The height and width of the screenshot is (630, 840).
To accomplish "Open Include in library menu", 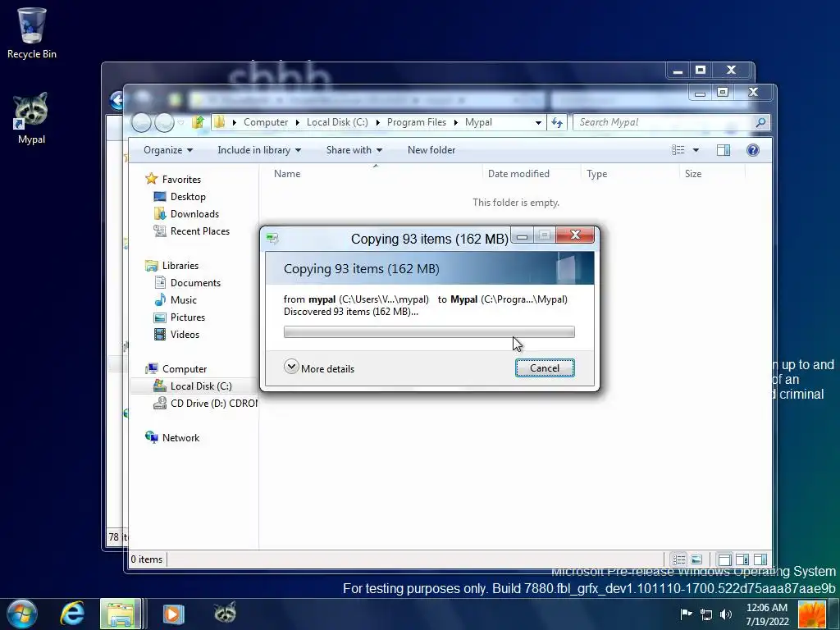I will [x=258, y=150].
